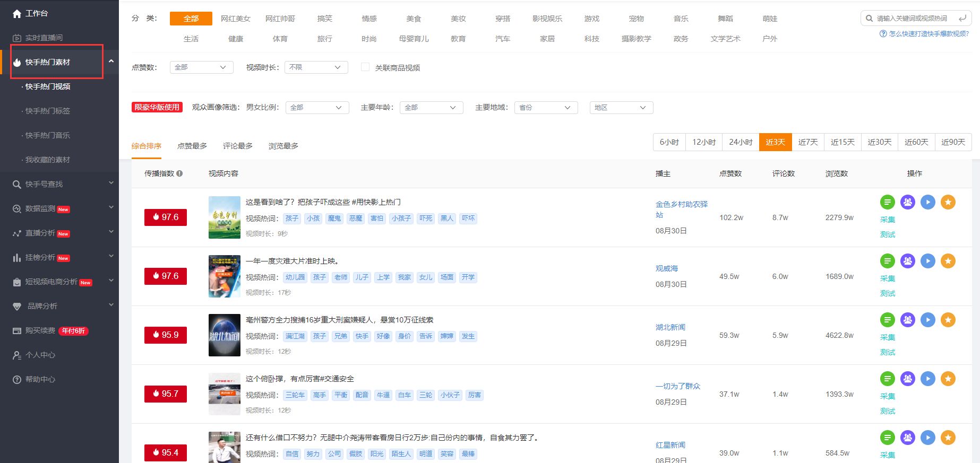Open green detail icon for 金色乡村助农驿站 row

pos(888,202)
